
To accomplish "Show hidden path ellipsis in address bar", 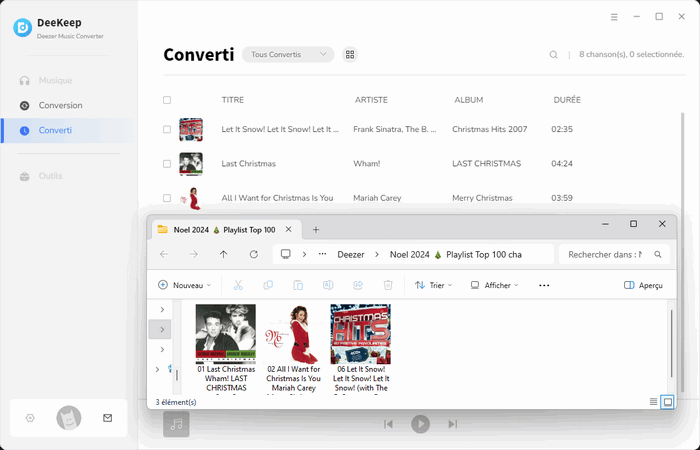I will coord(322,254).
